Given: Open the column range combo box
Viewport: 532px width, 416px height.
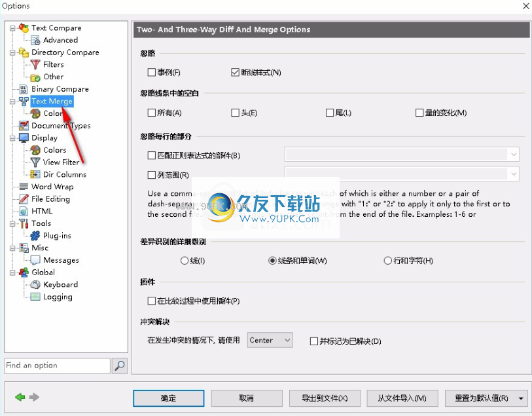Looking at the screenshot, I should point(402,174).
